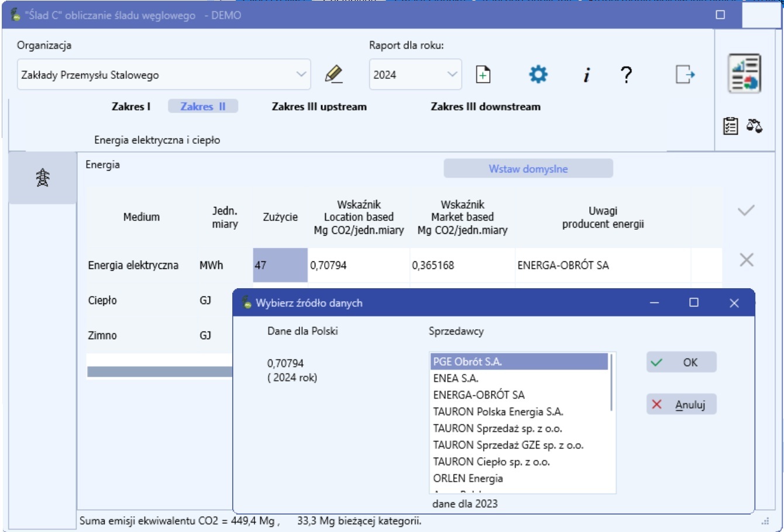Image resolution: width=784 pixels, height=532 pixels.
Task: Maximize the Wybierz źródło danych dialog
Action: 694,302
